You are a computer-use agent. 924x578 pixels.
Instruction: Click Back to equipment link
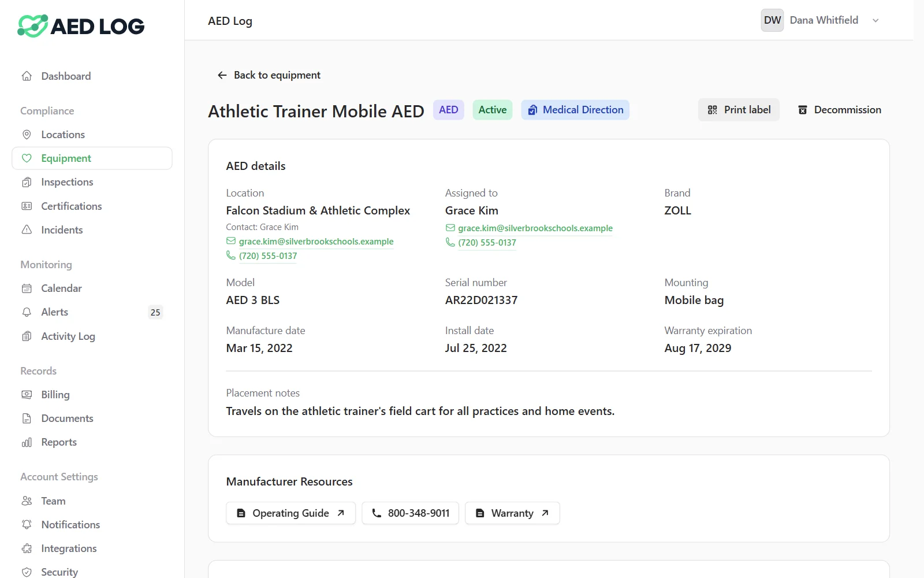(269, 75)
